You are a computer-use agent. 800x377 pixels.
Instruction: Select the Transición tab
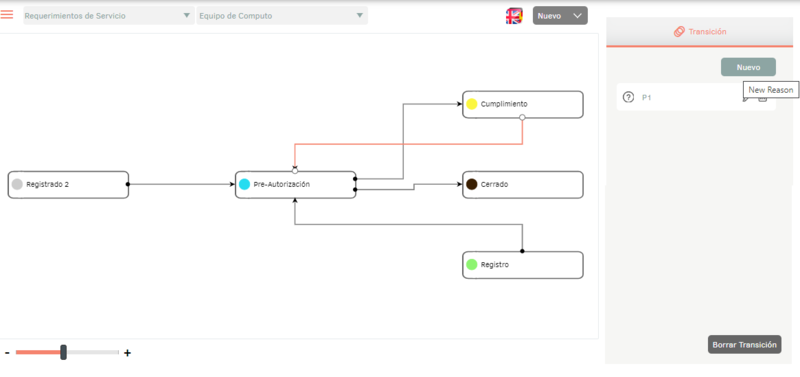pyautogui.click(x=699, y=32)
